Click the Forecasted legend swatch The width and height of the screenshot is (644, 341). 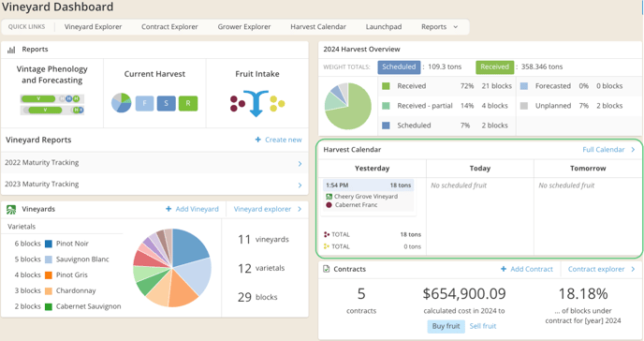[x=523, y=86]
